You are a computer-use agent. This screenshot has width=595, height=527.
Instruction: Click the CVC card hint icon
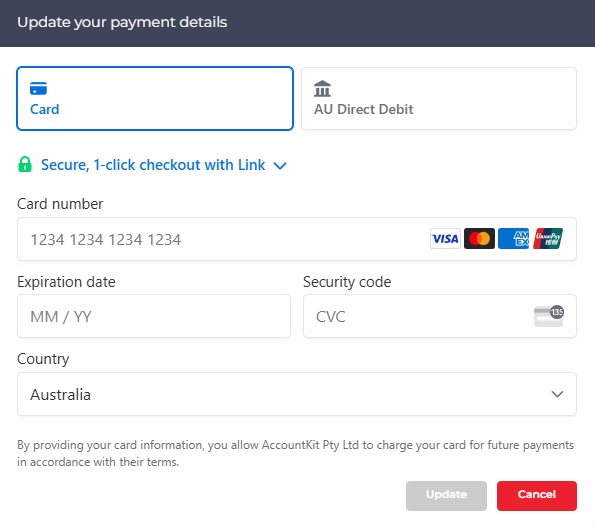[549, 316]
